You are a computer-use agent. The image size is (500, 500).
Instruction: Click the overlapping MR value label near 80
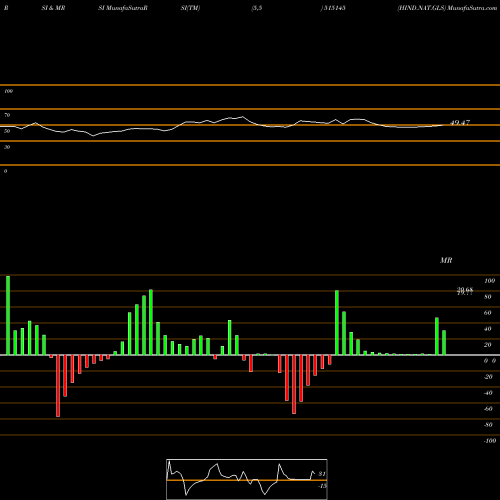click(465, 292)
